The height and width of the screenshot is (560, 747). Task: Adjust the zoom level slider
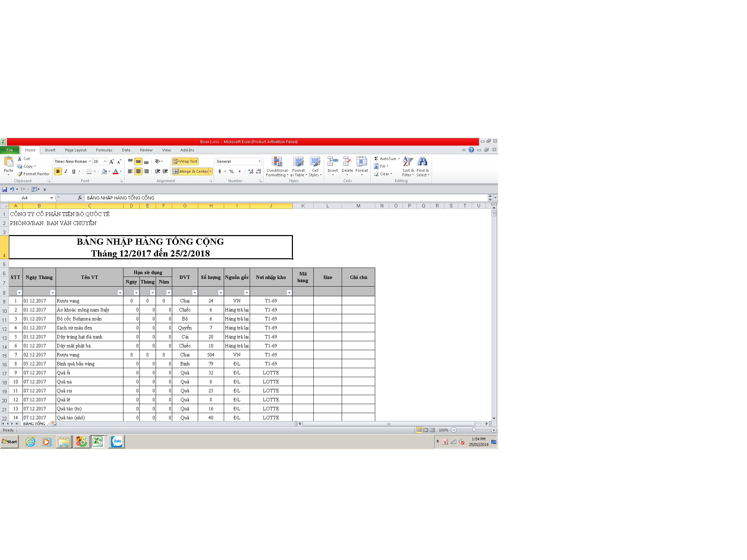pyautogui.click(x=474, y=430)
